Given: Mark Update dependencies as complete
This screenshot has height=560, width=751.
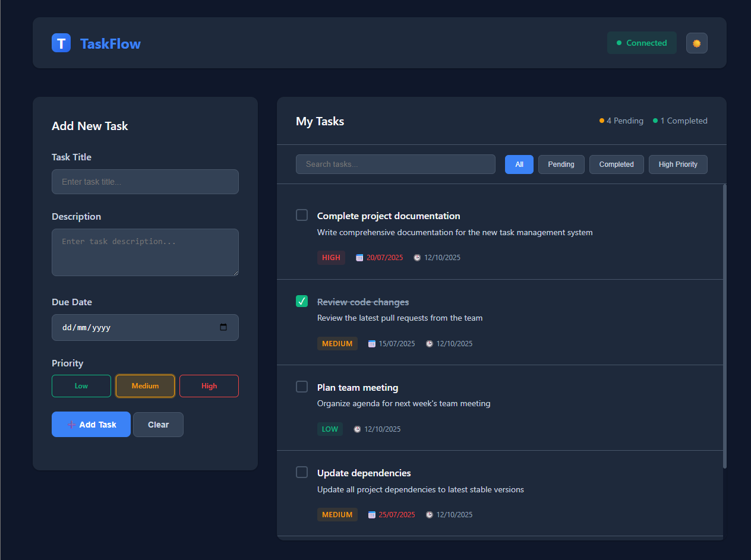Looking at the screenshot, I should pyautogui.click(x=301, y=472).
